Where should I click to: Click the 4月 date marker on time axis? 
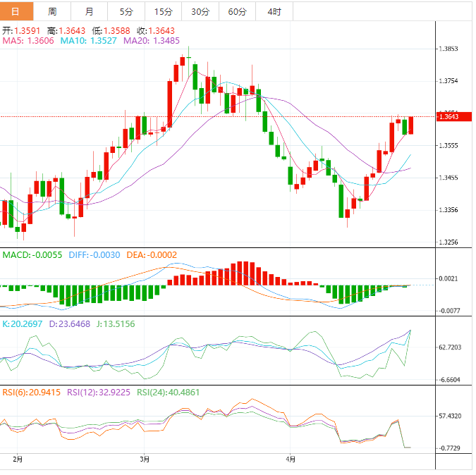pyautogui.click(x=291, y=459)
